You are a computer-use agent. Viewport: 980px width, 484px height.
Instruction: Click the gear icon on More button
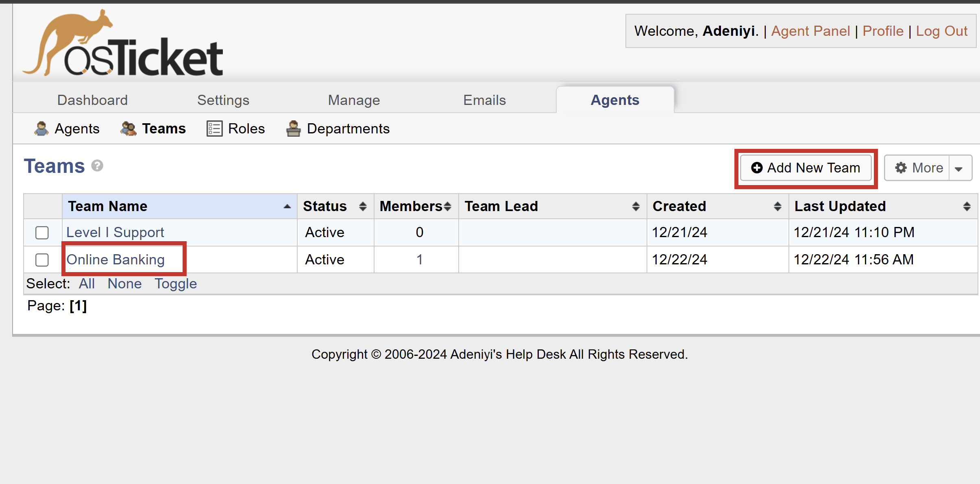click(901, 168)
